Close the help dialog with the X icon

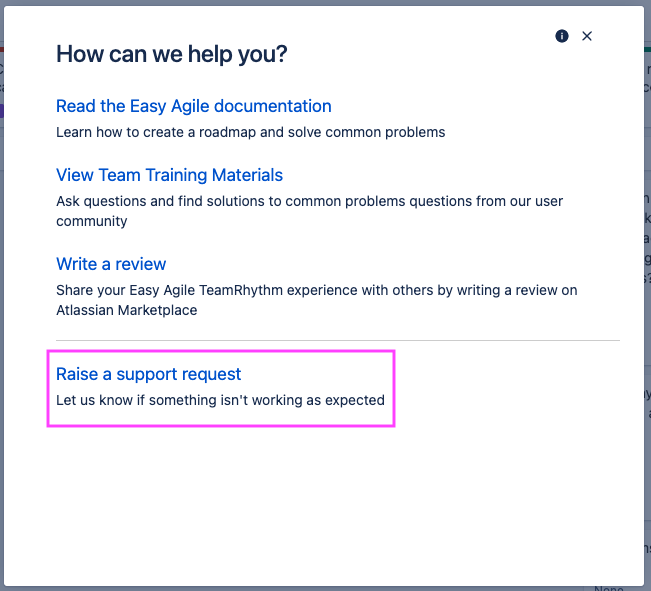587,36
